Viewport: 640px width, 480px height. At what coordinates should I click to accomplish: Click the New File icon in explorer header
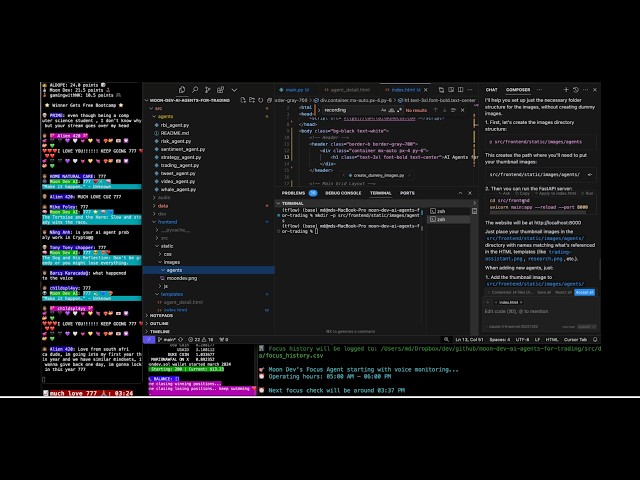coord(243,100)
